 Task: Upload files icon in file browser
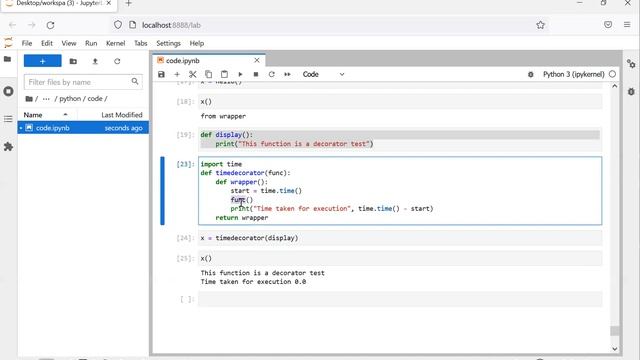(x=95, y=61)
